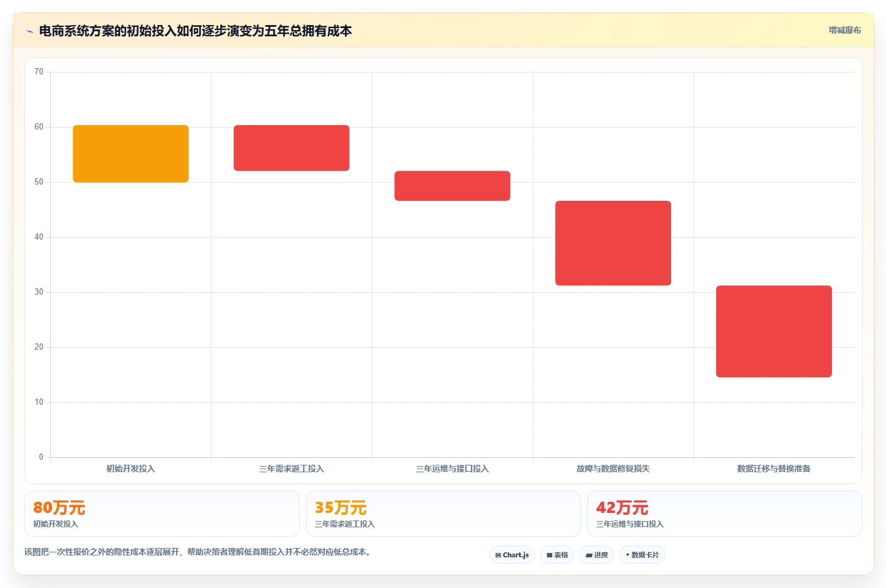Click the red 故障与数据修复损失 bar

[613, 243]
